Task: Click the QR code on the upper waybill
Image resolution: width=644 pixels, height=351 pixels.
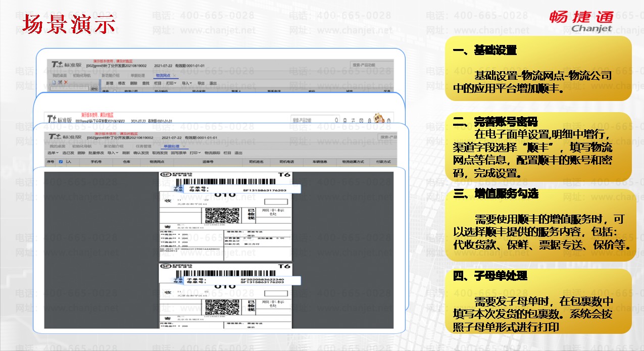Action: (x=223, y=216)
